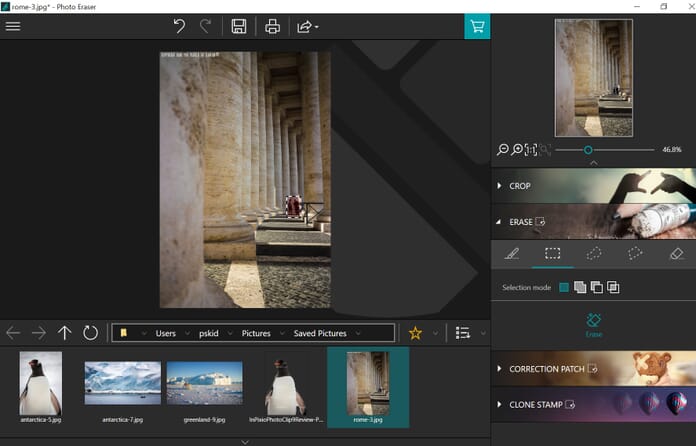Zoom out using the magnifier minus icon
Viewport: 696px width, 446px height.
coord(502,150)
